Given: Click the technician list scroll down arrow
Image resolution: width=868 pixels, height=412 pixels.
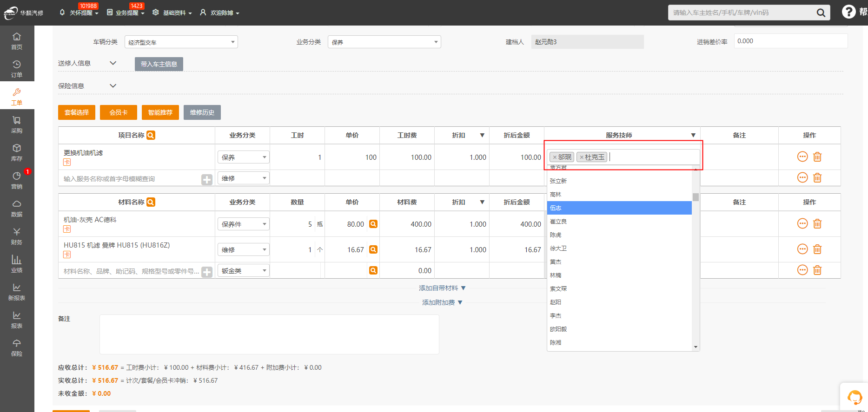Looking at the screenshot, I should (x=696, y=347).
